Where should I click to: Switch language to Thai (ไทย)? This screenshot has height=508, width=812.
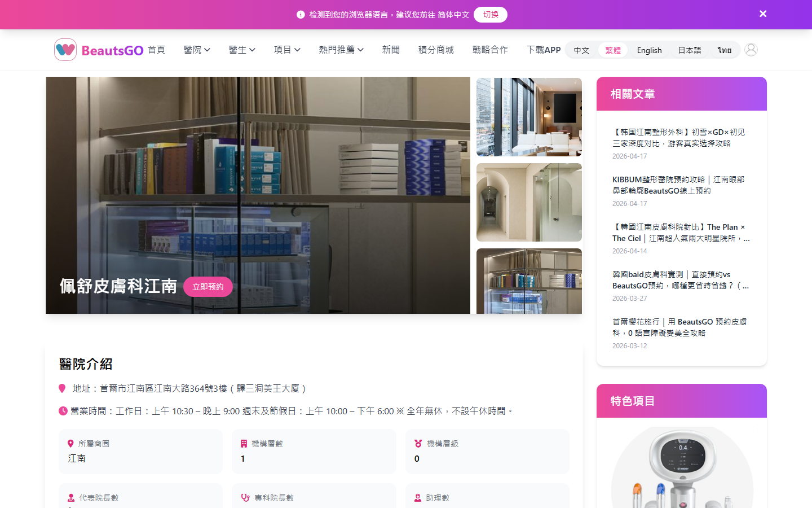pyautogui.click(x=725, y=50)
